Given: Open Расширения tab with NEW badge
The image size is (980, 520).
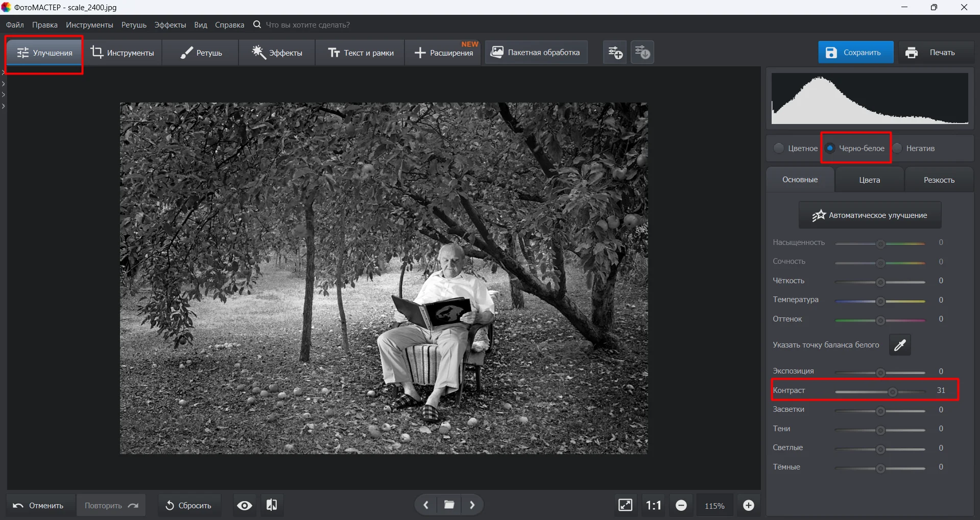Looking at the screenshot, I should tap(443, 53).
